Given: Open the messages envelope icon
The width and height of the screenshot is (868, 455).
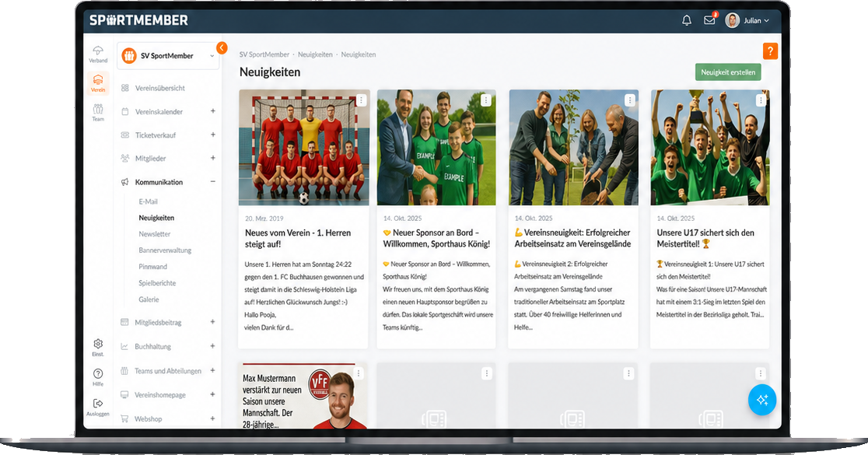Looking at the screenshot, I should (709, 20).
